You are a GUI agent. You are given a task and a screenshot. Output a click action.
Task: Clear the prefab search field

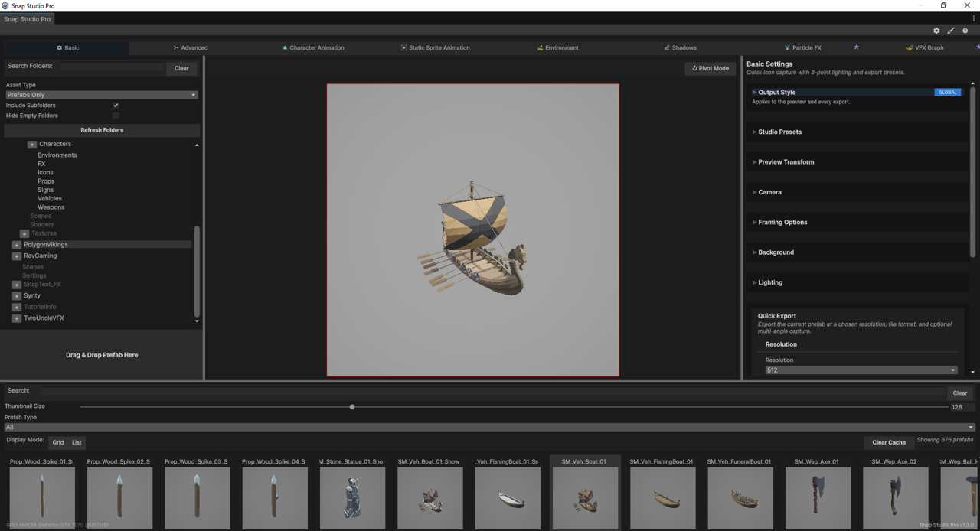960,393
